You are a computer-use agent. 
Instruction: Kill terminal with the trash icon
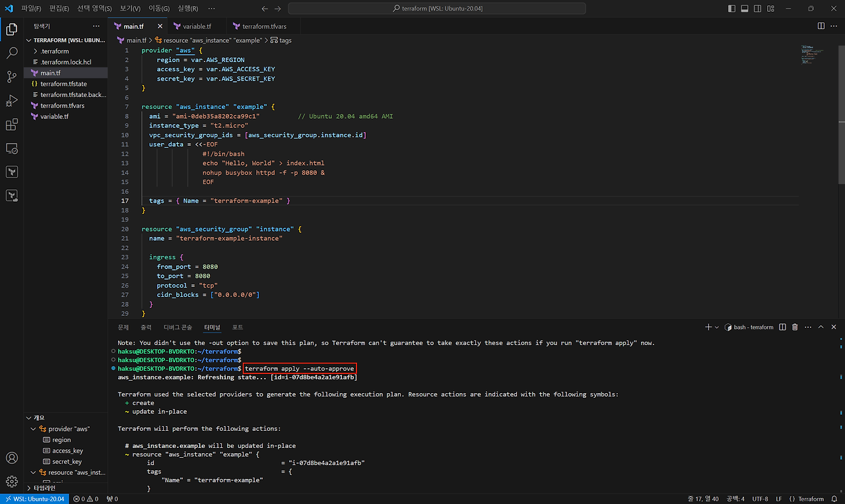(795, 327)
